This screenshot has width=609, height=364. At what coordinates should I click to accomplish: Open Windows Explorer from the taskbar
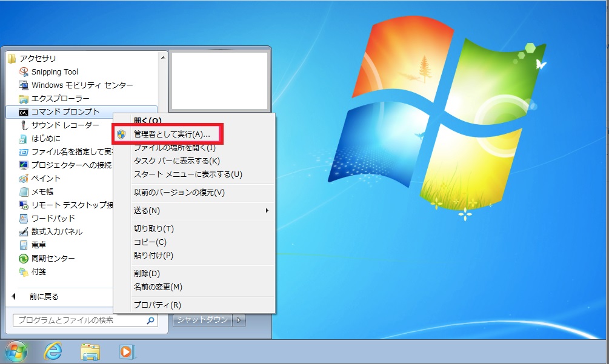coord(90,352)
